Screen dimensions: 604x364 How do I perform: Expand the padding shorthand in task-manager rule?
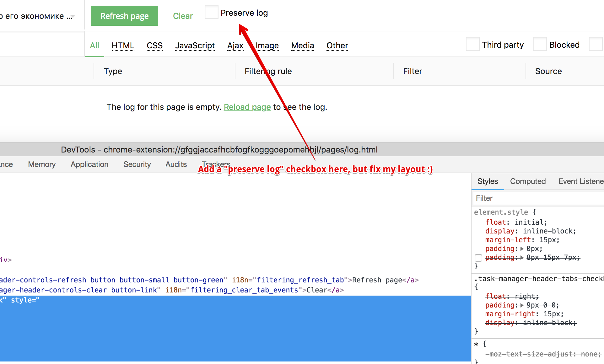[522, 305]
